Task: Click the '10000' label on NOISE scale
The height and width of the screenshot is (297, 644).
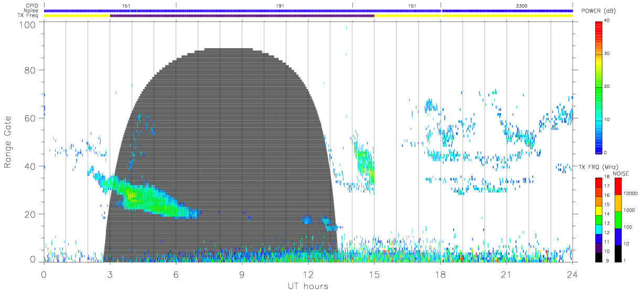Action: click(x=630, y=193)
